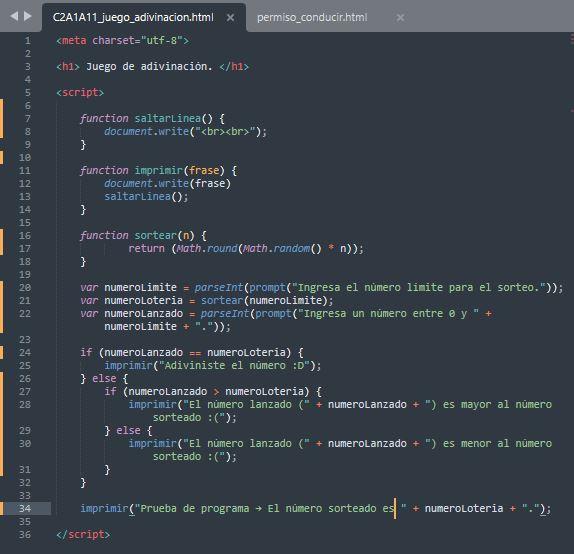Click 'es mayor al número' text on line 28
Image resolution: width=574 pixels, height=554 pixels.
(x=497, y=404)
